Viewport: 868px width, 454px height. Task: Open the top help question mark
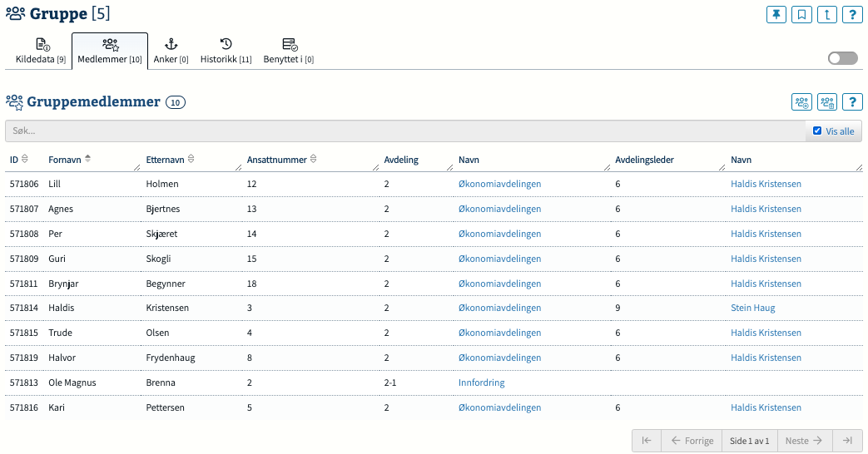pyautogui.click(x=852, y=14)
